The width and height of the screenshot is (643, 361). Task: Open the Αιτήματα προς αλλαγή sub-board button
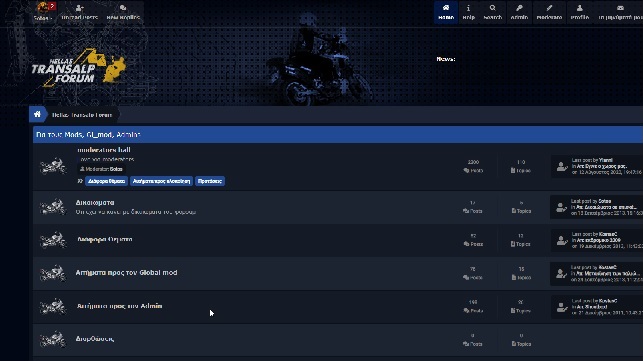[x=162, y=181]
